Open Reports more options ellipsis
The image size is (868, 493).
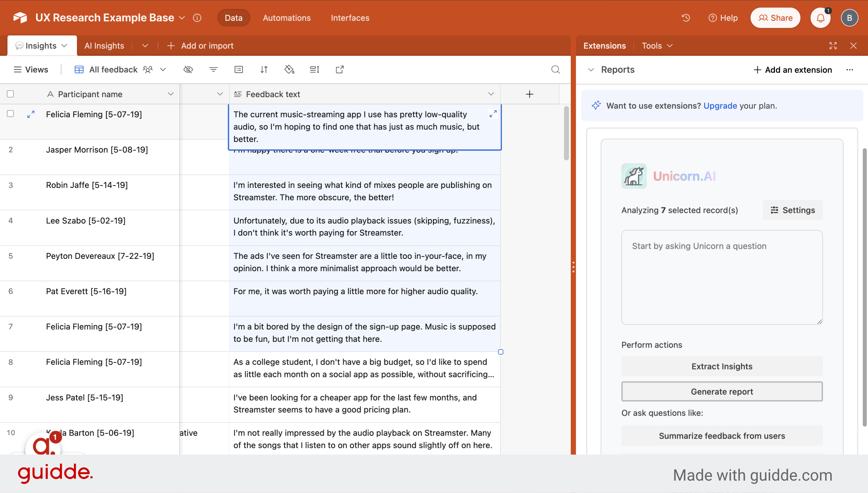(850, 70)
